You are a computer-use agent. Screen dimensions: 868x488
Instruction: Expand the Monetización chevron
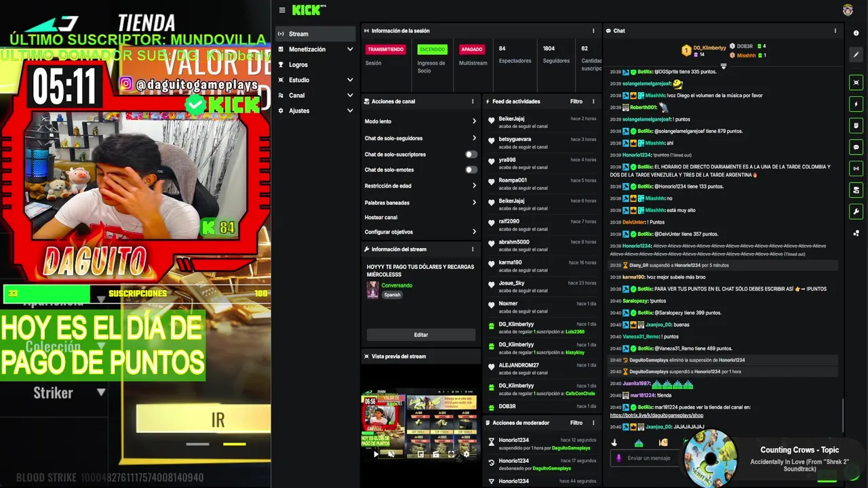tap(350, 49)
